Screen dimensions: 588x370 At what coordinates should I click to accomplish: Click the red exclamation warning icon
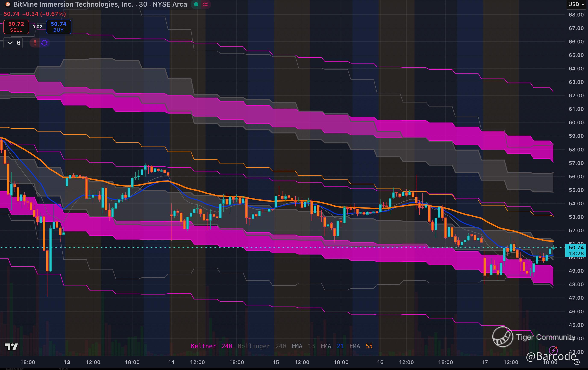(35, 43)
